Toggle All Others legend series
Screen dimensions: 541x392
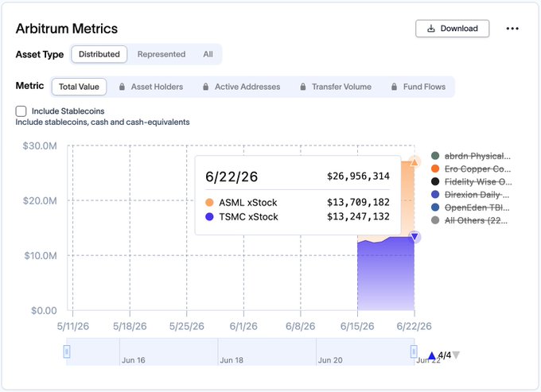point(469,220)
